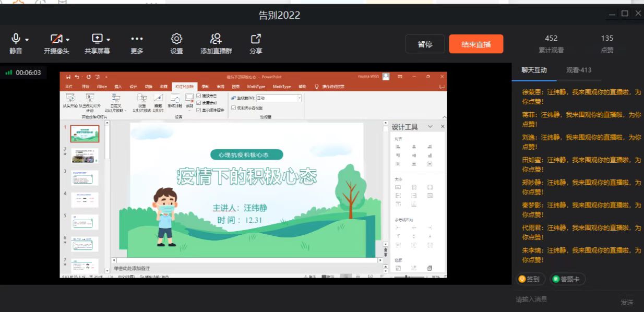
Task: Click the share screen (共享屏幕) icon
Action: tap(97, 39)
